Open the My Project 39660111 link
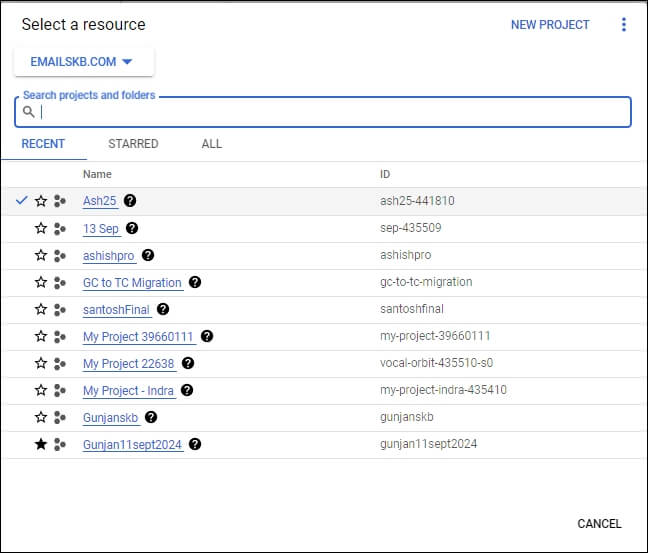 [x=138, y=337]
